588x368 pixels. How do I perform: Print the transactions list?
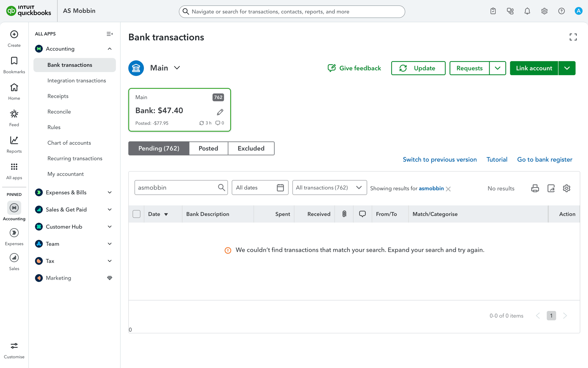tap(535, 188)
